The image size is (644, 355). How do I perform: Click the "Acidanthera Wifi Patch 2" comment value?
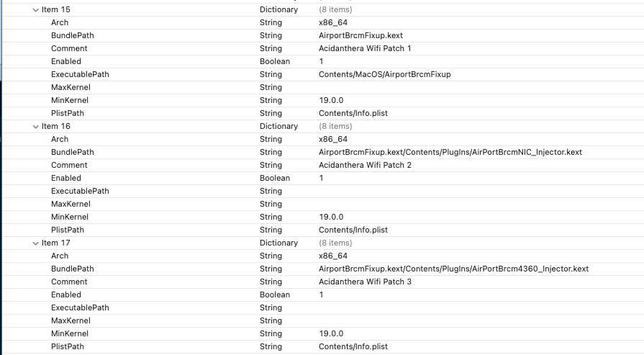point(365,166)
